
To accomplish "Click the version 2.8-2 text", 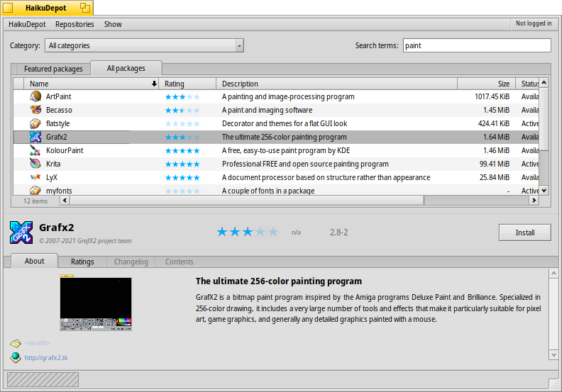I will [338, 233].
